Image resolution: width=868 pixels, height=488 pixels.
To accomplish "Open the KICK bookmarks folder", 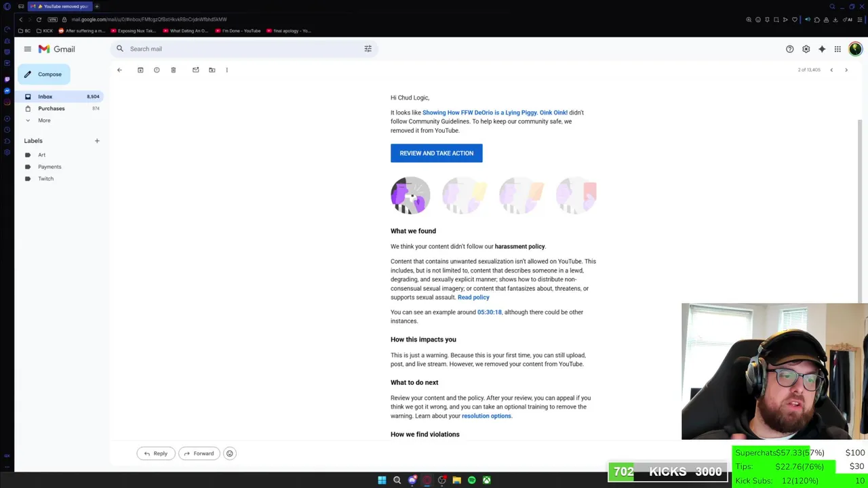I will click(45, 30).
